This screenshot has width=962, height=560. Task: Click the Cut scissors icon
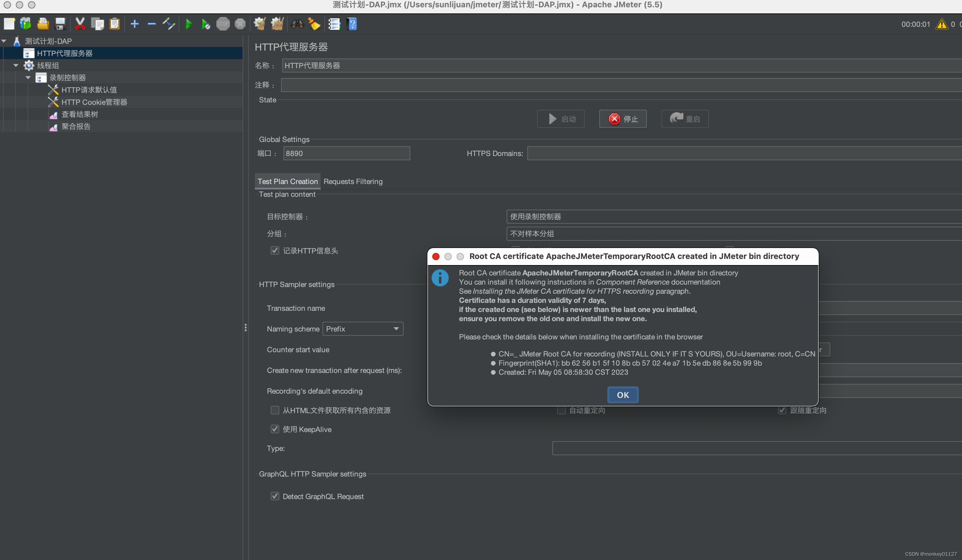coord(80,24)
